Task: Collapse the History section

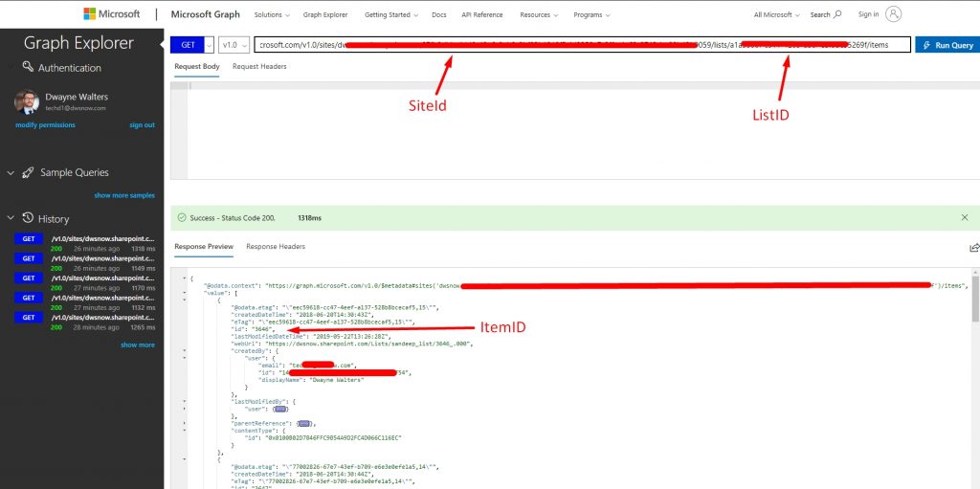Action: coord(11,218)
